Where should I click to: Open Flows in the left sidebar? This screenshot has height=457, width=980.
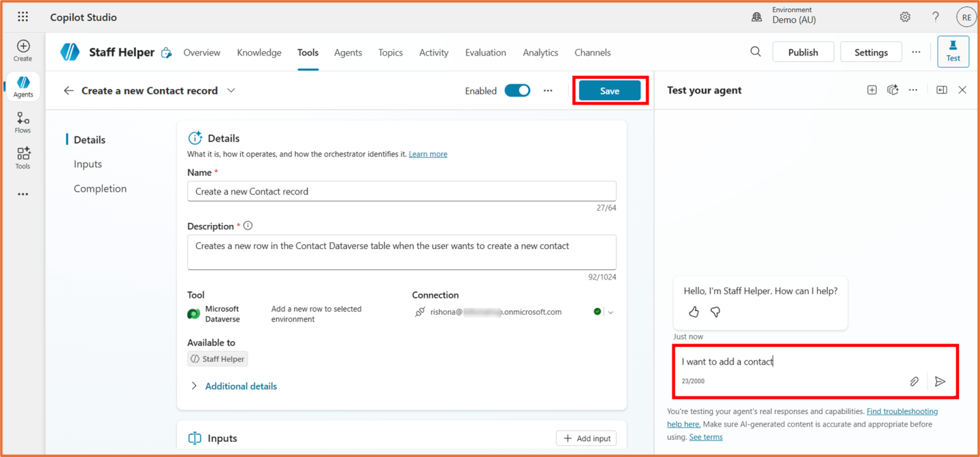[x=23, y=122]
